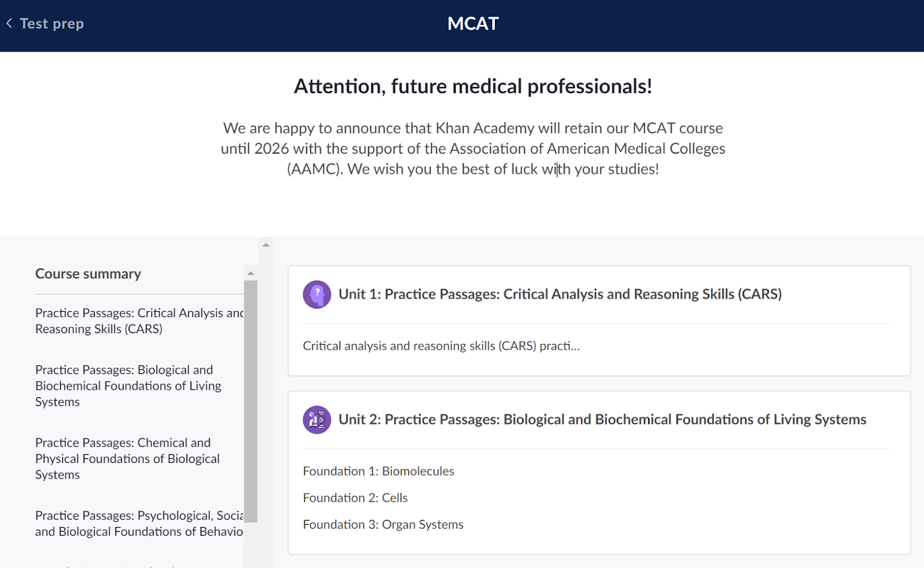The image size is (924, 568).
Task: Open sidebar Psychological, Social and Biological Foundations item
Action: click(139, 524)
